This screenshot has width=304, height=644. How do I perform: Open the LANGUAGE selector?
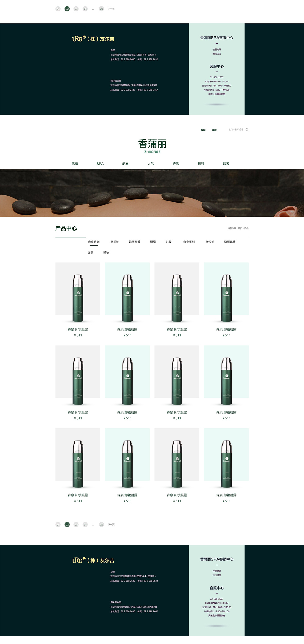coord(236,130)
